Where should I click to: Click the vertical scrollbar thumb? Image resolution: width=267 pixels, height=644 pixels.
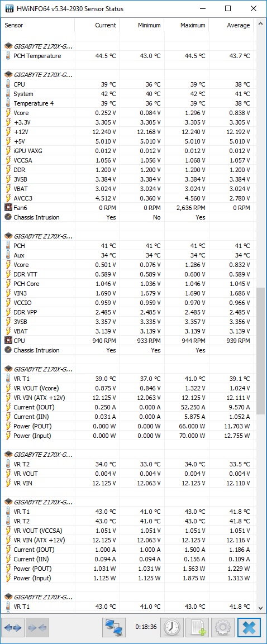click(260, 351)
